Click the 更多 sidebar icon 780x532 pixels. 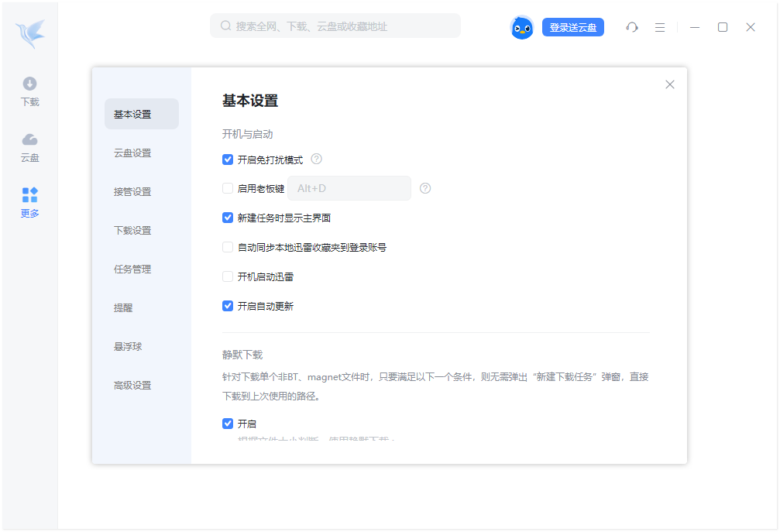coord(29,202)
